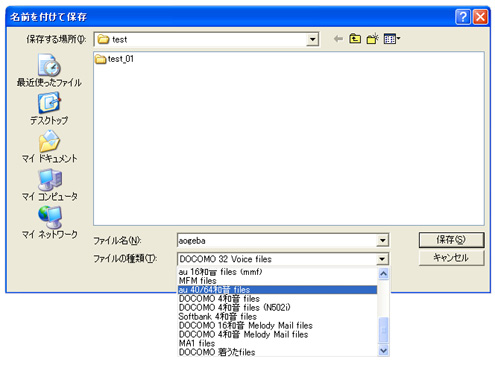Expand the save location (test) dropdown
Screen dimensions: 495x365
click(312, 39)
